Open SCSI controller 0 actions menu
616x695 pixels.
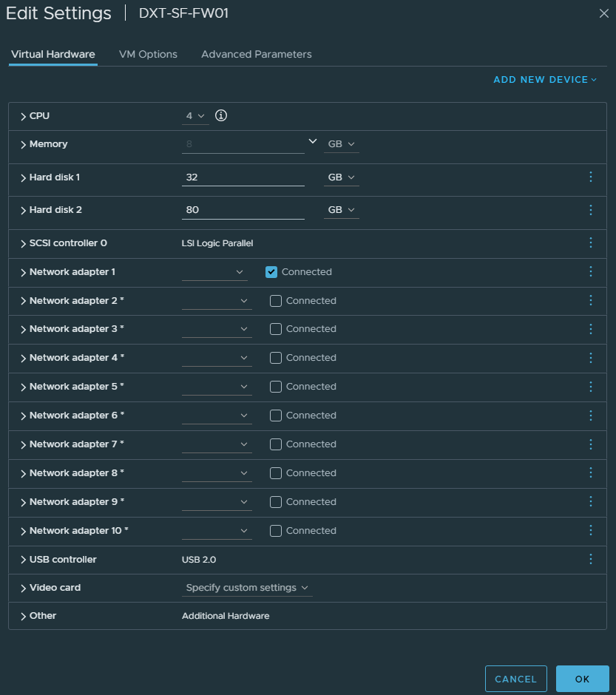click(x=590, y=243)
